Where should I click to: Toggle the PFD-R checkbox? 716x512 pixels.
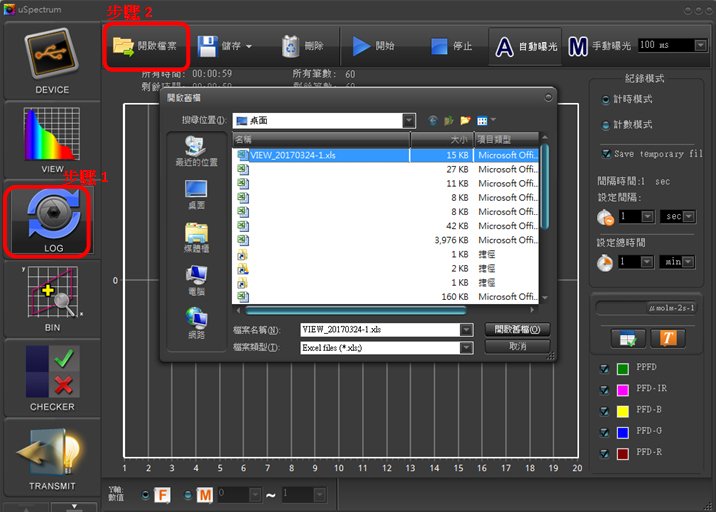click(604, 454)
